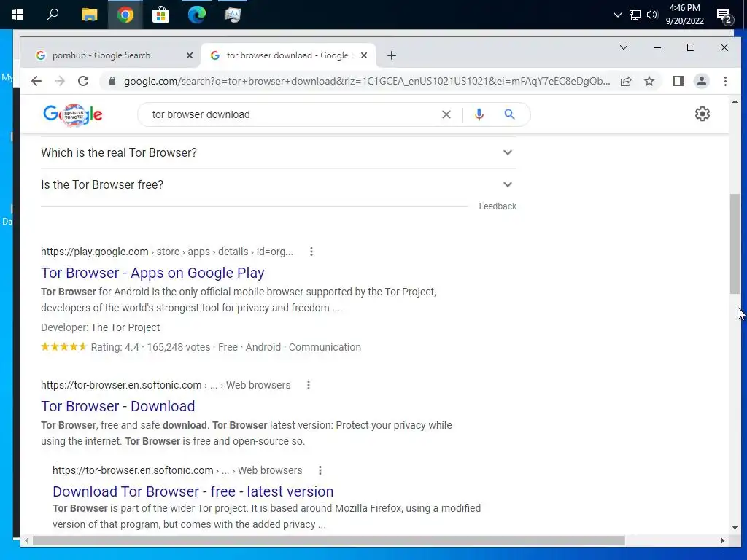Clear the search query
Screen dimensions: 747x560
446,114
